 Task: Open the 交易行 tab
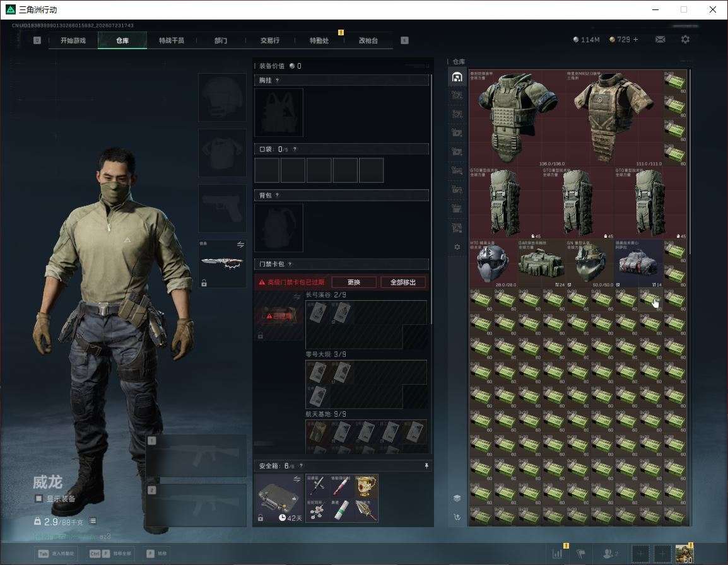pos(270,40)
